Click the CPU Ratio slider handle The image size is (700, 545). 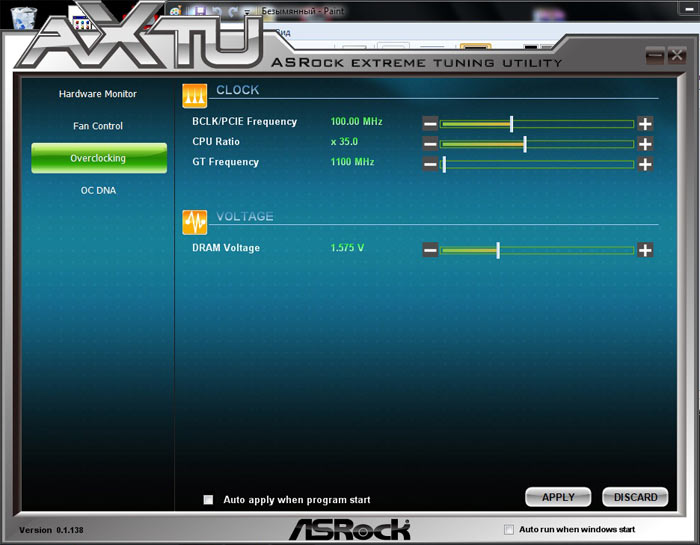click(525, 144)
